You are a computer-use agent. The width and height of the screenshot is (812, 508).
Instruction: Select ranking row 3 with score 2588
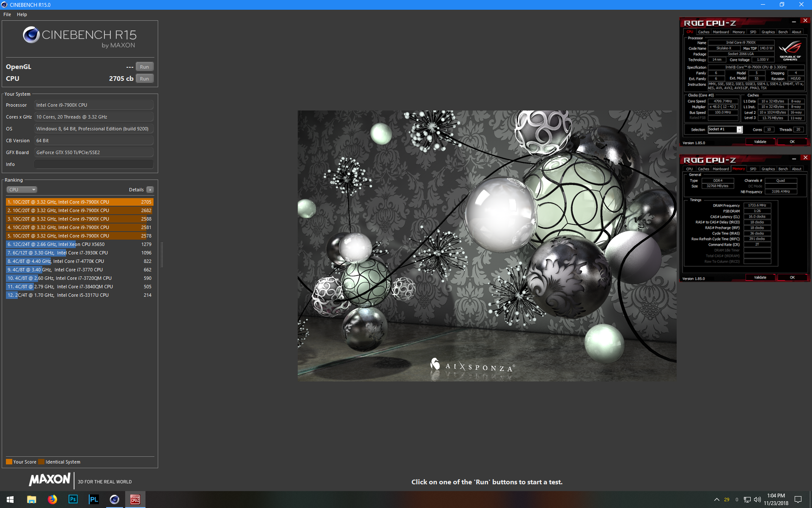pos(80,219)
